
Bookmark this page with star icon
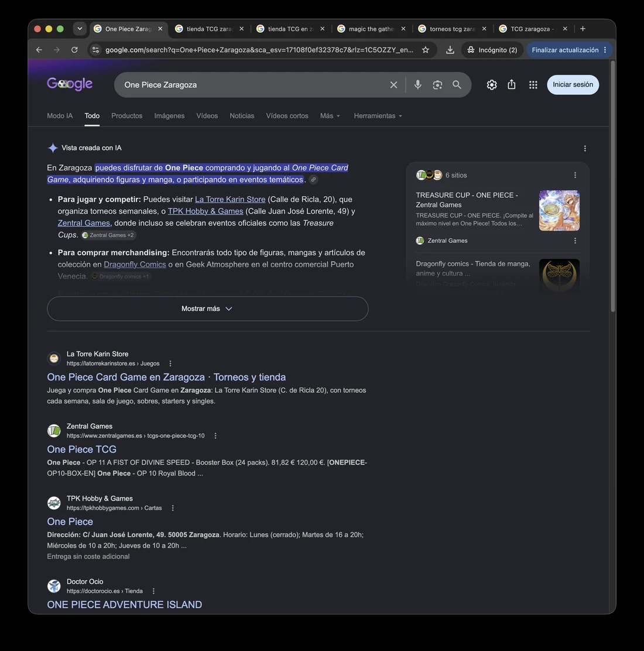point(426,50)
